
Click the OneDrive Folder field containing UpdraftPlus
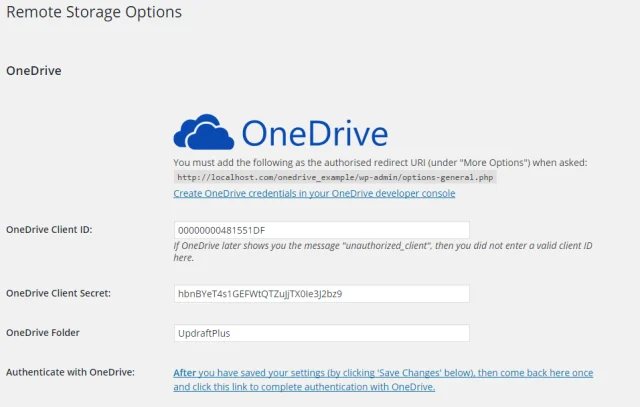[320, 333]
